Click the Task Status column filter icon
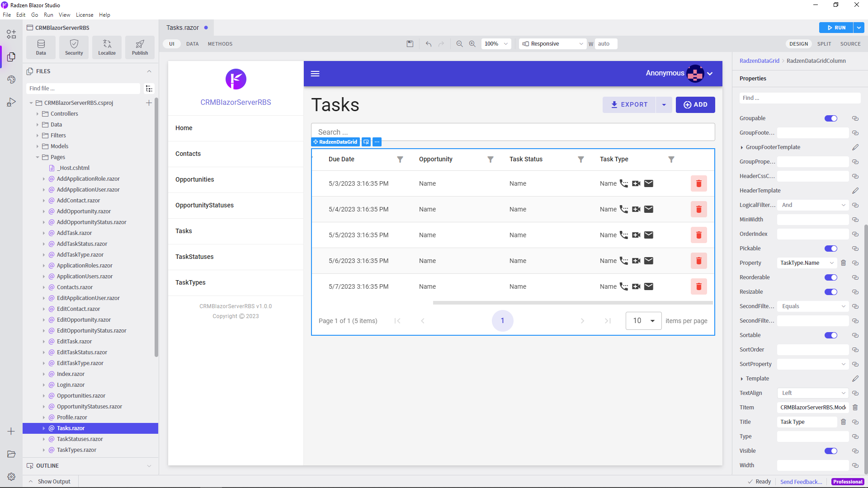Image resolution: width=868 pixels, height=488 pixels. [581, 160]
